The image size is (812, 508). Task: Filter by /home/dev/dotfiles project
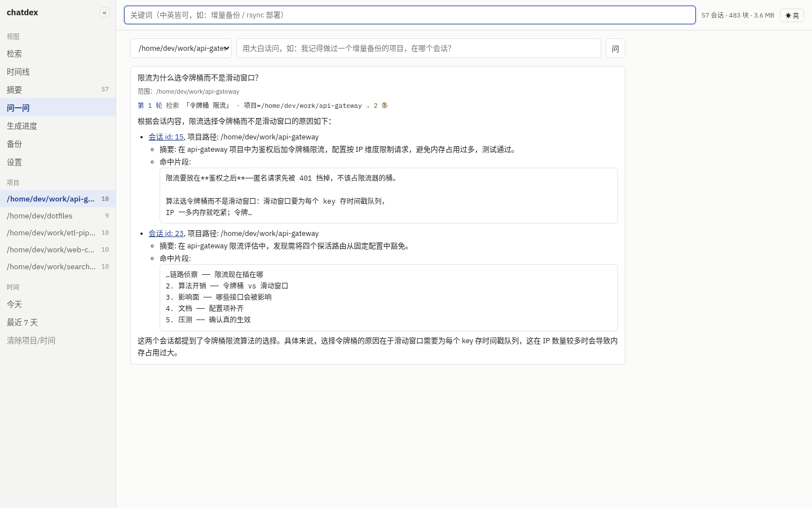(x=58, y=216)
